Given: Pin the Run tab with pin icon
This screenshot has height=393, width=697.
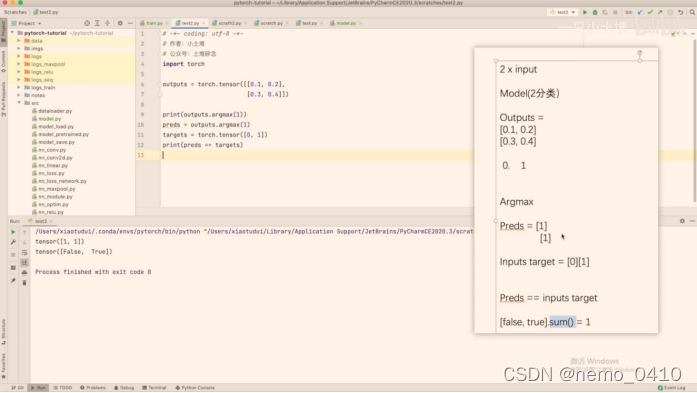Looking at the screenshot, I should 13,281.
